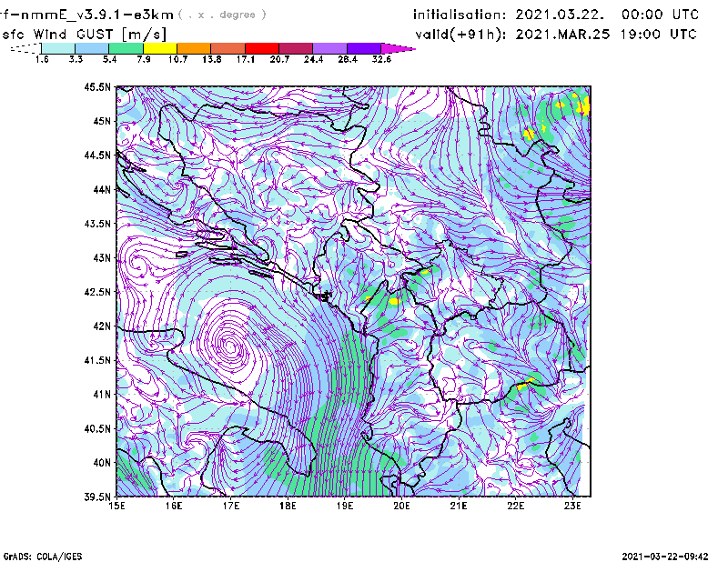728x562 pixels.
Task: Click the 18E longitude label
Action: 288,506
